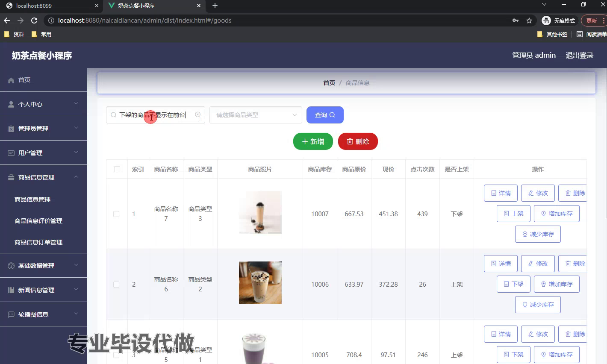The width and height of the screenshot is (607, 364).
Task: Open product photo thumbnail in row 1
Action: pyautogui.click(x=260, y=212)
